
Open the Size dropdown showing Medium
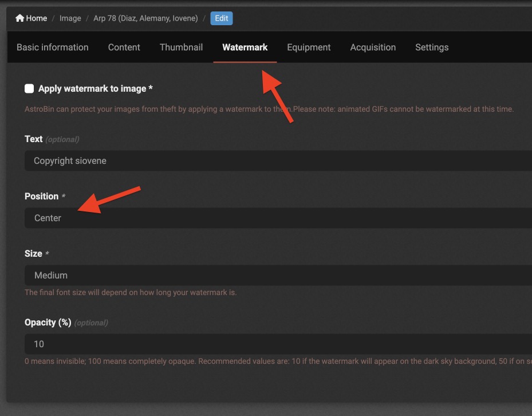point(278,276)
